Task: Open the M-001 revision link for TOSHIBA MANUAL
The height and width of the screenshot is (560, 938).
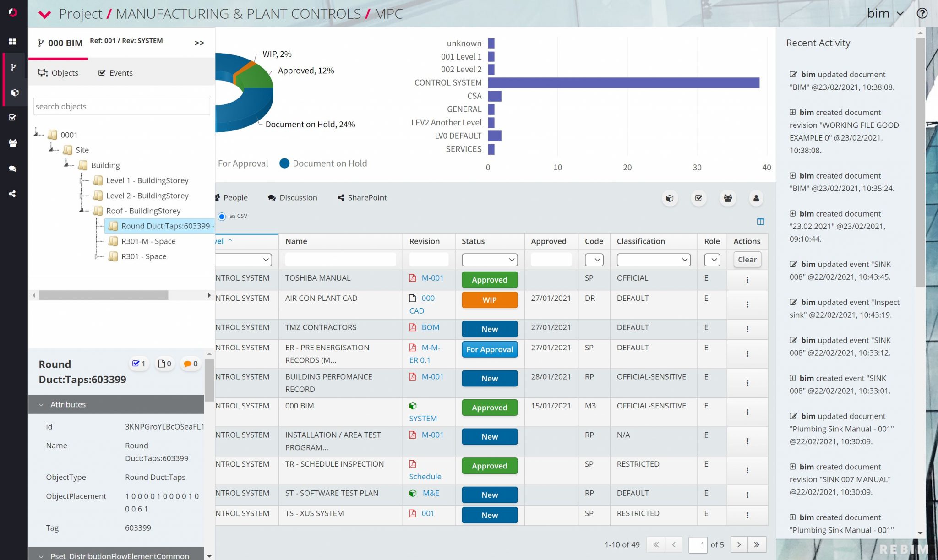Action: pyautogui.click(x=432, y=278)
